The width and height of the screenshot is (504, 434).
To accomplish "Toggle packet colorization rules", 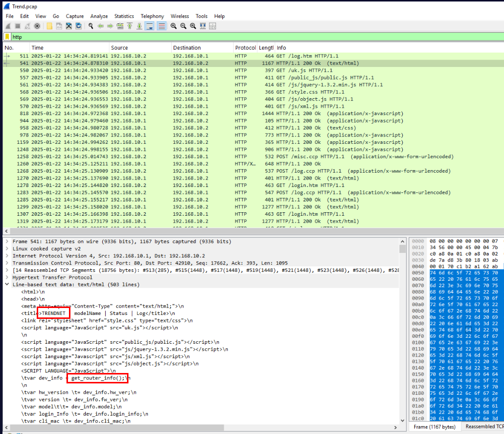I will point(162,26).
